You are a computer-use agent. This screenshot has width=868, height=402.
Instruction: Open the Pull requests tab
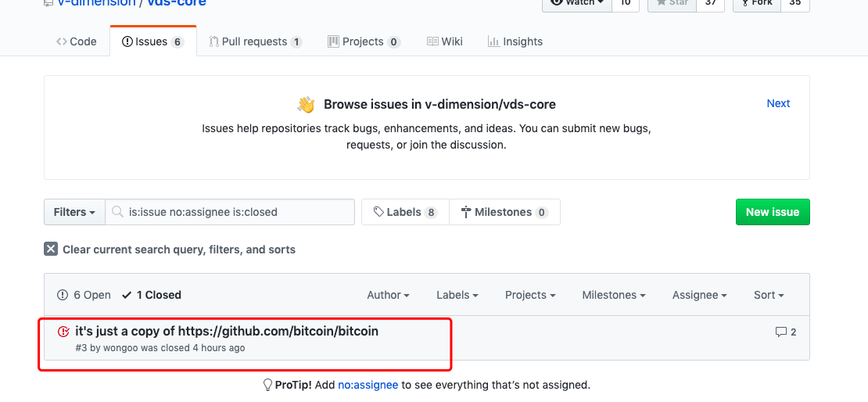[x=255, y=41]
